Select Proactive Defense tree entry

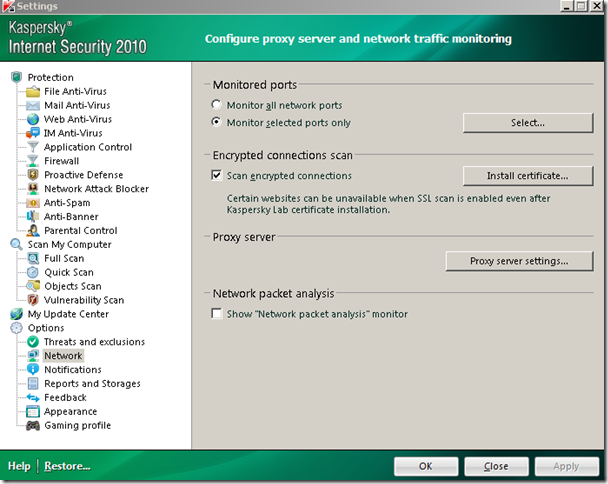(84, 175)
